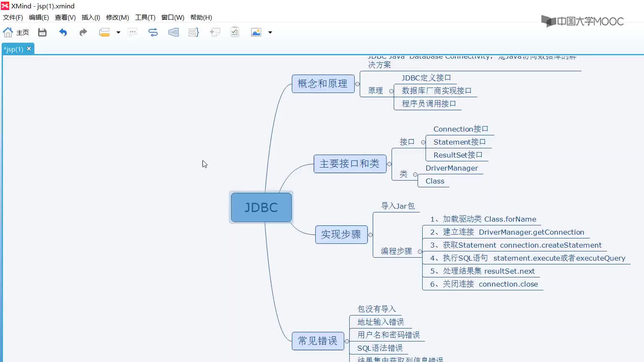
Task: Select the central JDBC topic
Action: pyautogui.click(x=261, y=207)
